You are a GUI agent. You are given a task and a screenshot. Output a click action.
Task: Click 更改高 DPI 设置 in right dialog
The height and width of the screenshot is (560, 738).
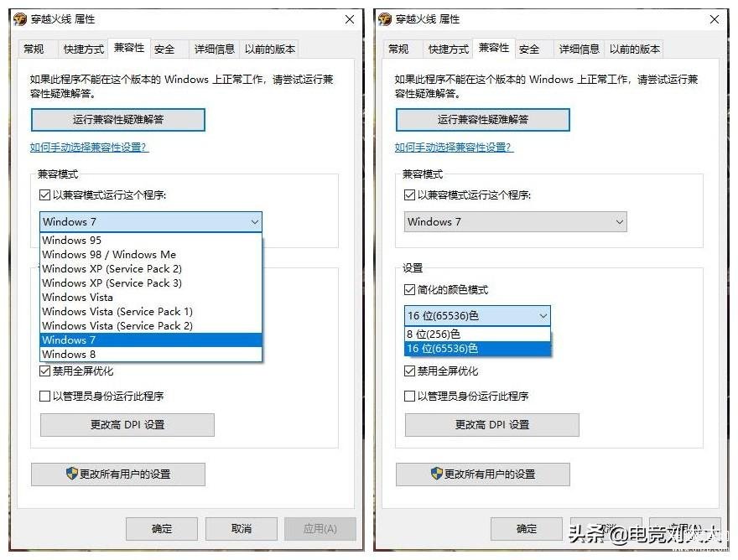click(491, 425)
